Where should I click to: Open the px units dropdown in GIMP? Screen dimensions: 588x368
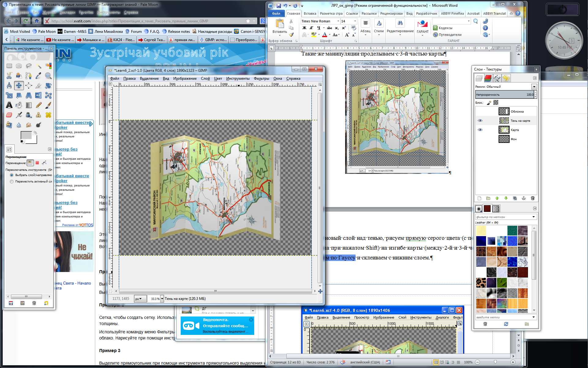140,299
